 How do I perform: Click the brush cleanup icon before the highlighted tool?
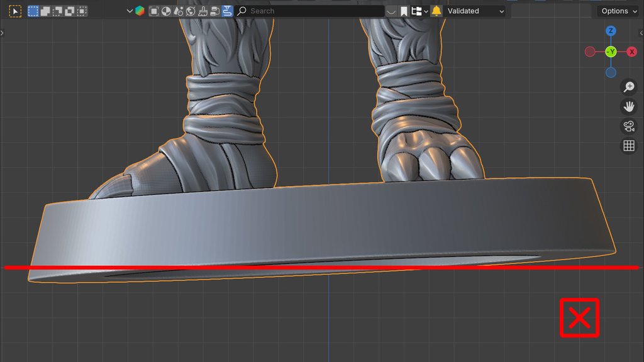(202, 11)
